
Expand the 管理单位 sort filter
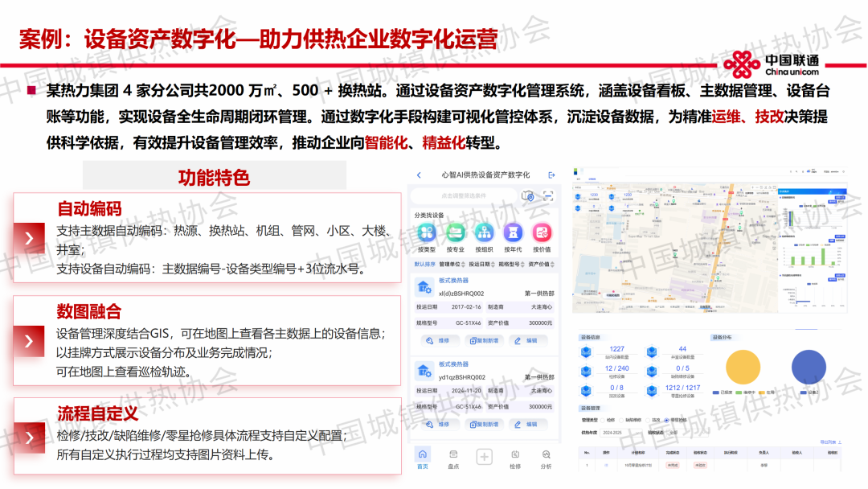coord(453,264)
